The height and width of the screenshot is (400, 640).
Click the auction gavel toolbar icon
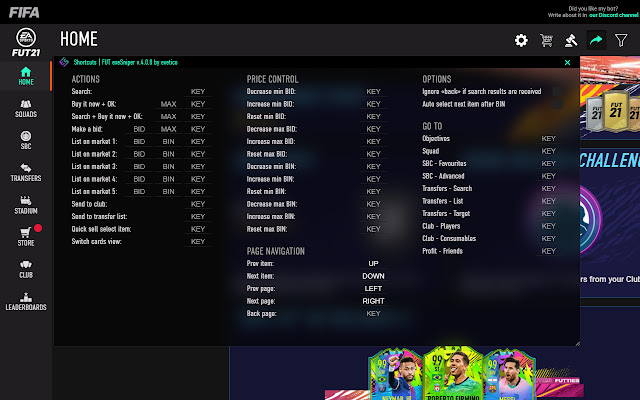point(571,40)
